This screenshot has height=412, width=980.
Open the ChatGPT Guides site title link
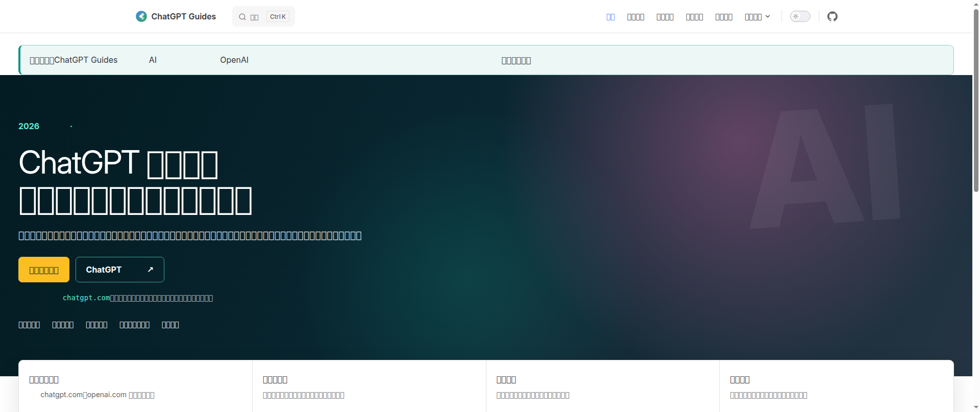[176, 16]
